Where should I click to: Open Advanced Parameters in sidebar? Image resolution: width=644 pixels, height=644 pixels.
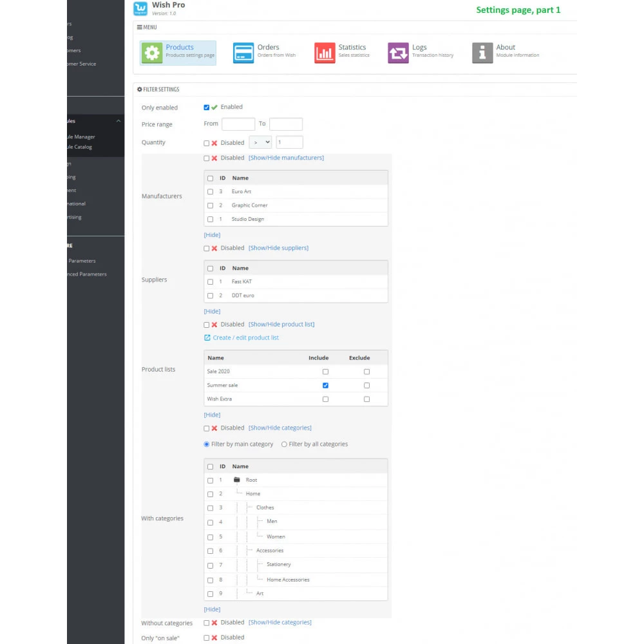tap(87, 274)
